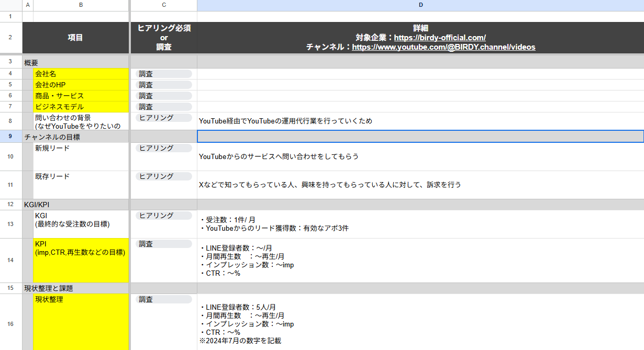
Task: Select column D header
Action: point(420,5)
